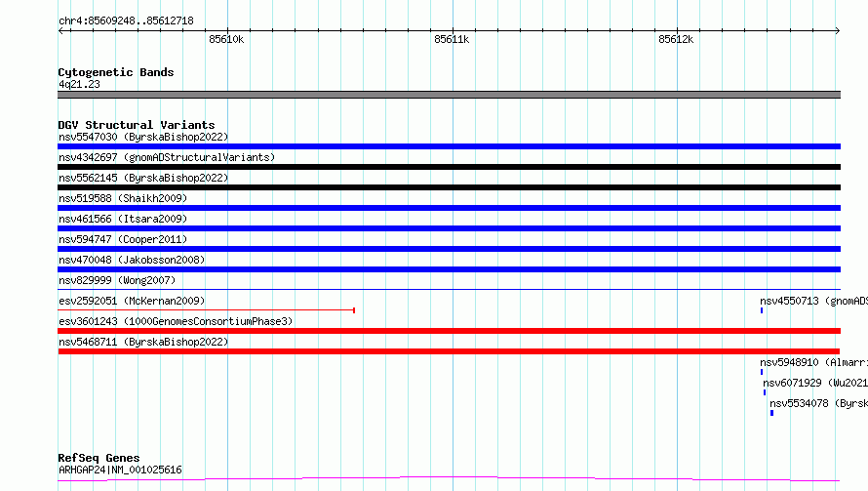Select the blue nsv594747 variant bar
The image size is (868, 491).
(449, 249)
